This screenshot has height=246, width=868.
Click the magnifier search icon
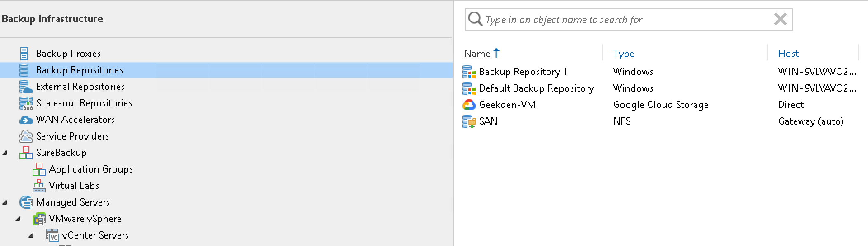pyautogui.click(x=475, y=19)
